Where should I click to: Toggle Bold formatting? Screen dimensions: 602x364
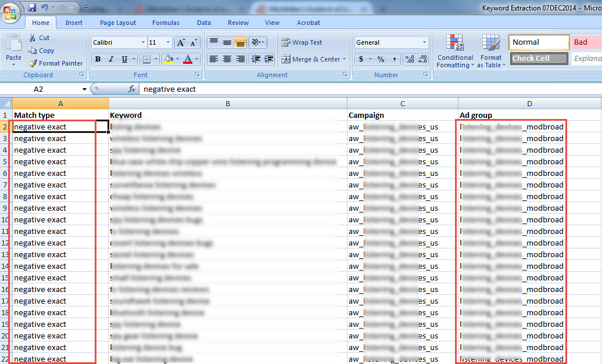click(x=98, y=59)
